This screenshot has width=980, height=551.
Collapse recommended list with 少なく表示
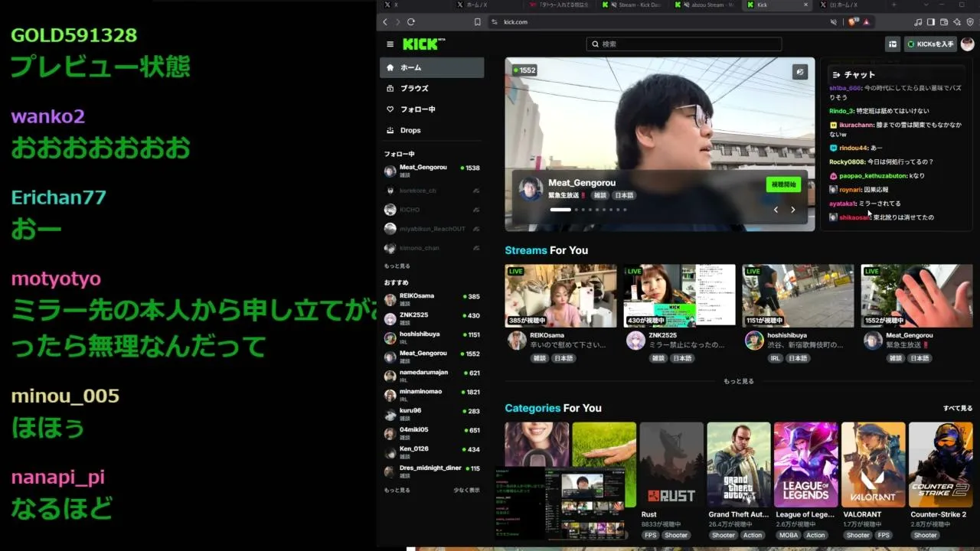[x=467, y=490]
